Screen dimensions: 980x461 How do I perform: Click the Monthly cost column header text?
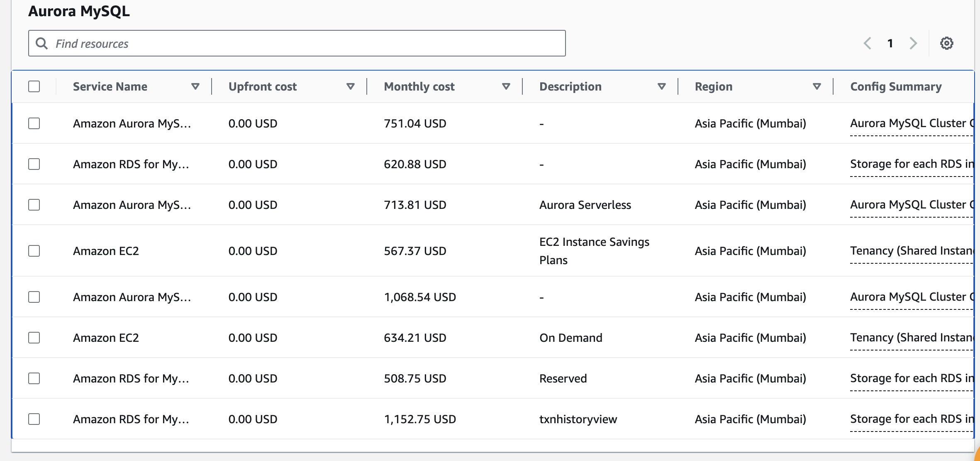coord(419,86)
